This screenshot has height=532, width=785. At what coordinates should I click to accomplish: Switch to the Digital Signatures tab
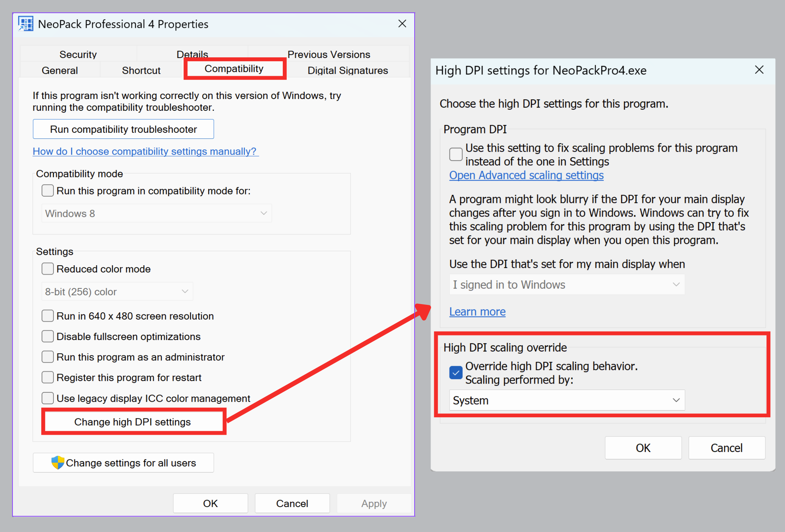point(348,70)
